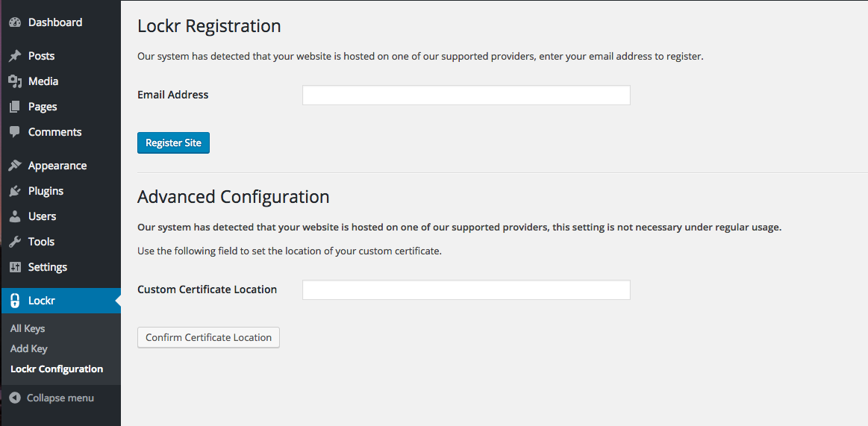Viewport: 868px width, 426px height.
Task: Click the Collapse menu arrow icon
Action: pyautogui.click(x=15, y=398)
